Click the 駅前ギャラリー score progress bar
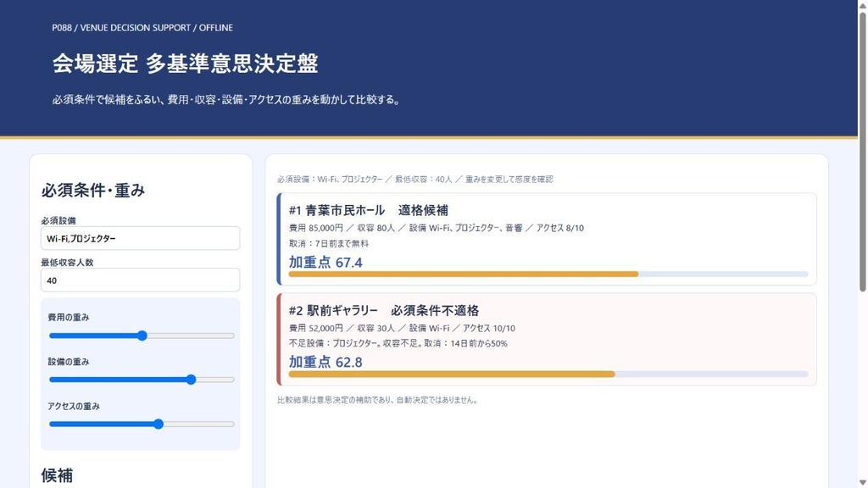This screenshot has width=868, height=488. (548, 374)
